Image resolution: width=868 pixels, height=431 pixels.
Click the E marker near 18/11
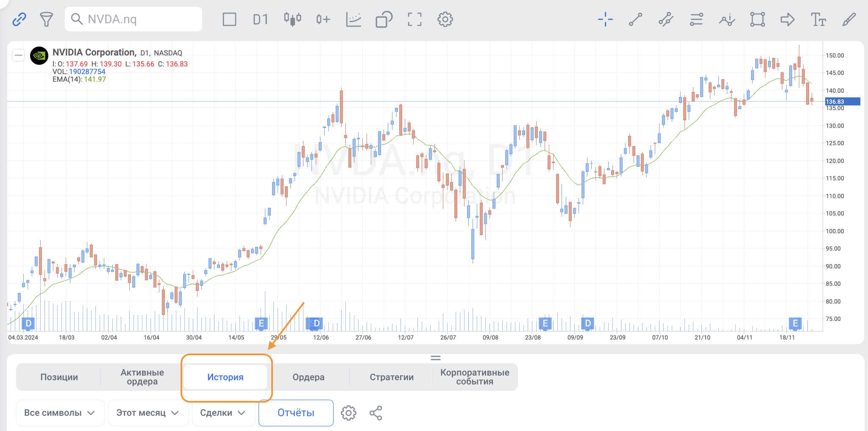coord(795,323)
